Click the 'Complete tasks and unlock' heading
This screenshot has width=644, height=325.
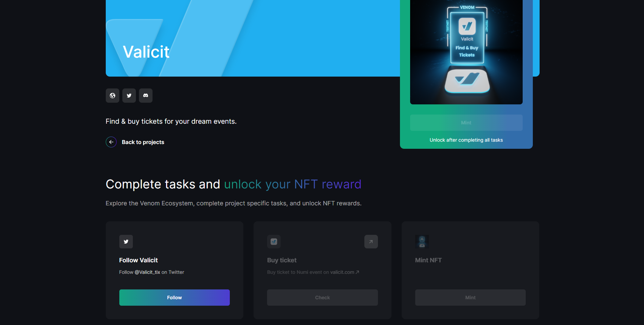(234, 184)
